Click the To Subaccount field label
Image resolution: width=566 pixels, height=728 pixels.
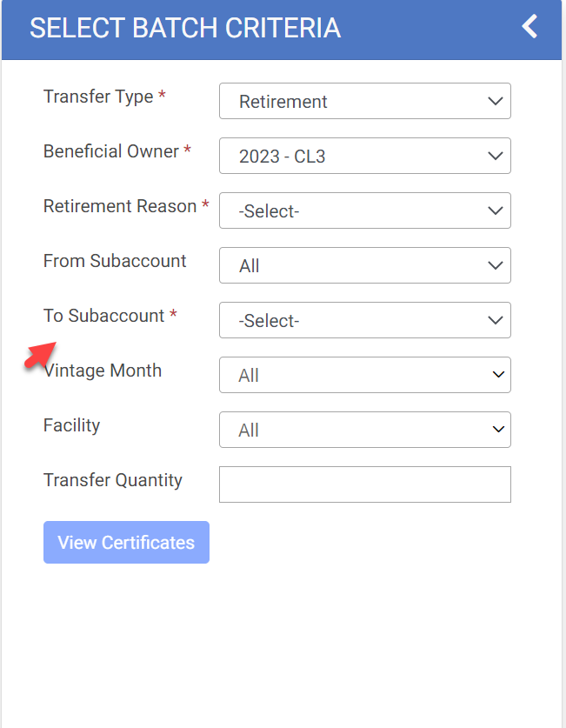pos(104,316)
